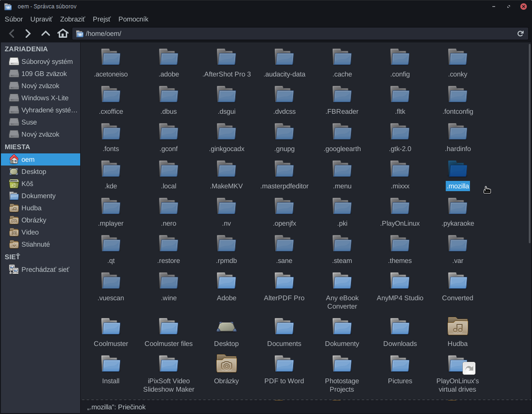Image resolution: width=532 pixels, height=414 pixels.
Task: Open home folder via house toolbar icon
Action: [63, 33]
